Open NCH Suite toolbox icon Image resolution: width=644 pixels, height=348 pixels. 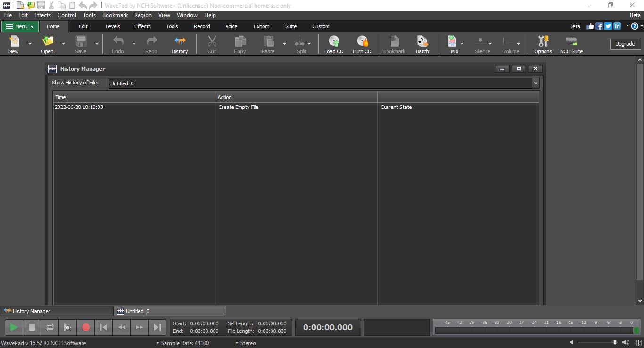(571, 44)
